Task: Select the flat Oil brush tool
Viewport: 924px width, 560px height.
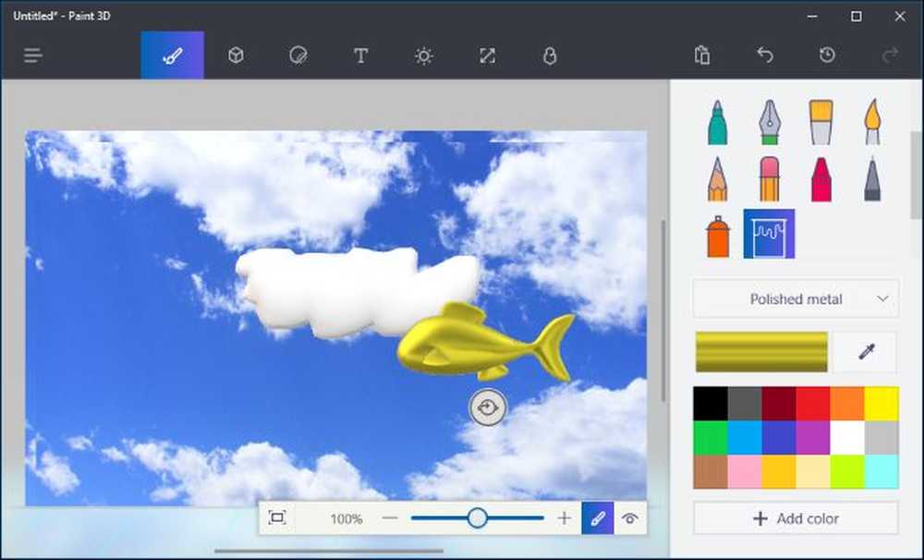Action: click(821, 122)
